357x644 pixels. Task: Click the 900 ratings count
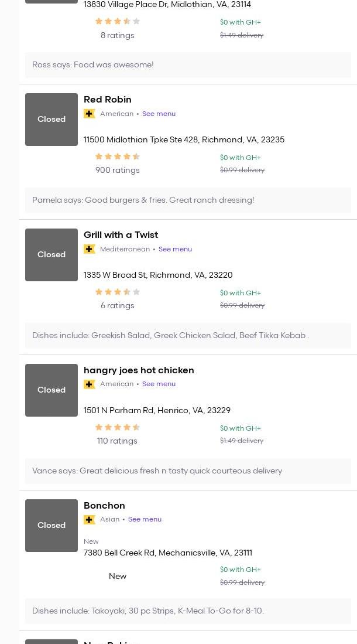click(x=118, y=171)
